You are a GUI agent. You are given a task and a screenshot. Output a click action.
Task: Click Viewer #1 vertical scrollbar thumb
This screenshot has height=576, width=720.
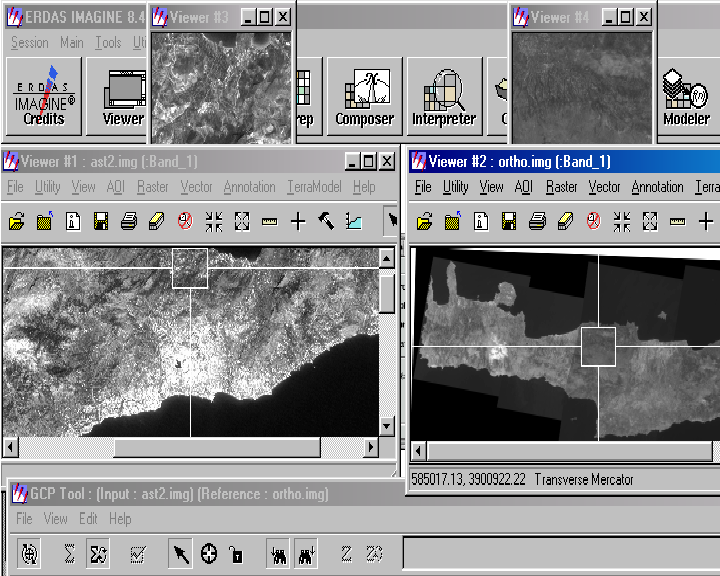click(387, 294)
